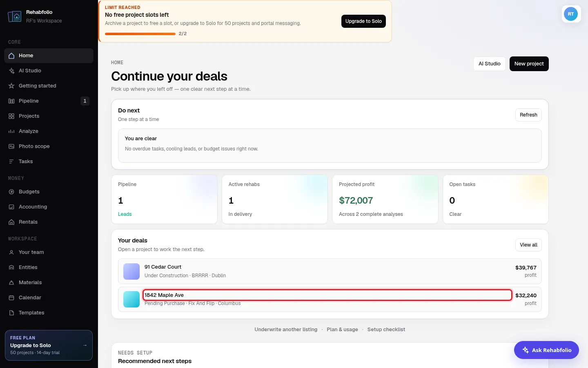Click the Photo scope image icon

(x=11, y=146)
